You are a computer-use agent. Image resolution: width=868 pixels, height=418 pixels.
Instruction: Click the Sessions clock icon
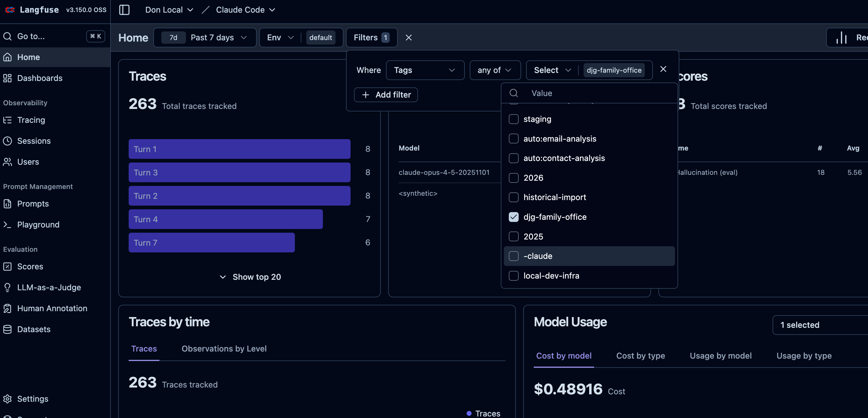7,141
